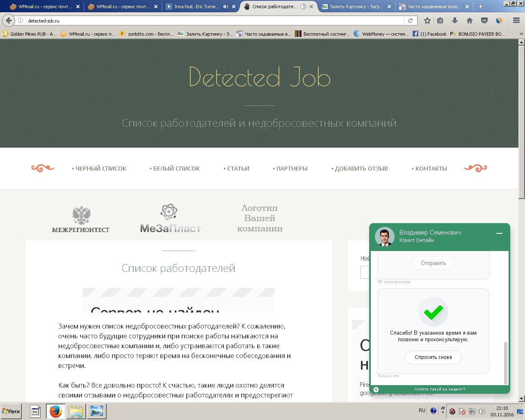Click the orange-blue extension icon in toolbar

pos(499,21)
